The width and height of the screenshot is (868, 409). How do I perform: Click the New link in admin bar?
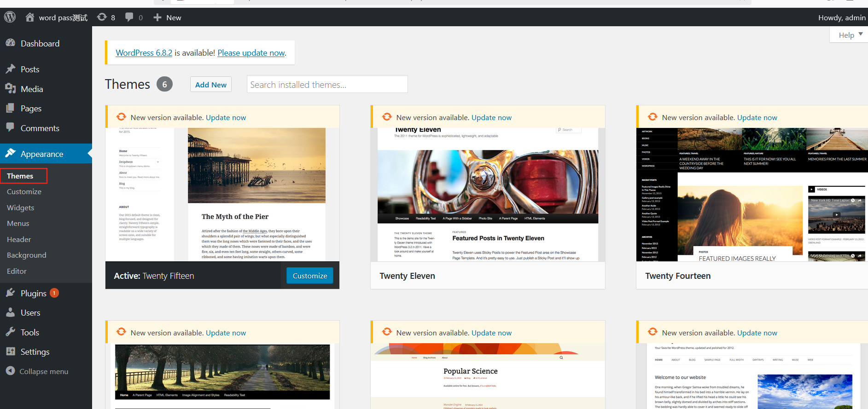point(174,17)
